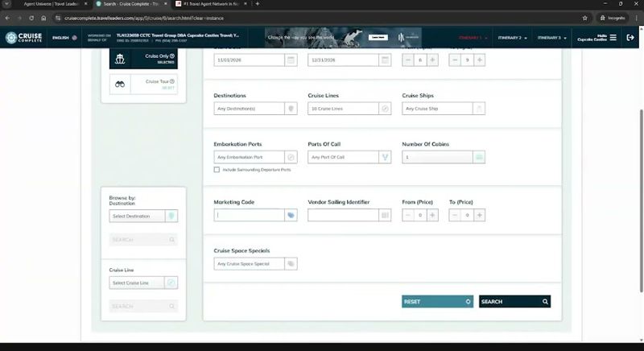Click the sidebar Cruise Line selector icon
The height and width of the screenshot is (351, 644).
point(171,283)
